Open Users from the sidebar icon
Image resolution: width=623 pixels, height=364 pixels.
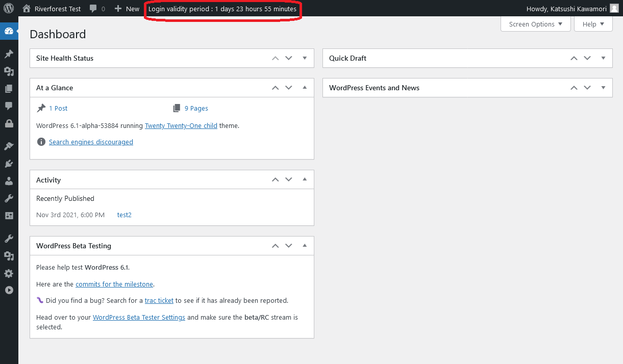click(x=9, y=181)
